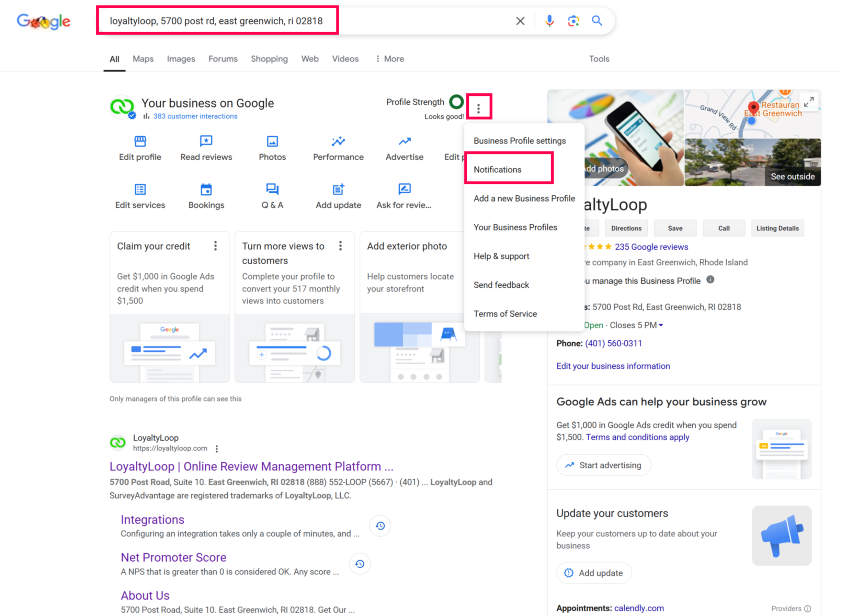Open the Bookings calendar icon
This screenshot has width=841, height=616.
[206, 190]
